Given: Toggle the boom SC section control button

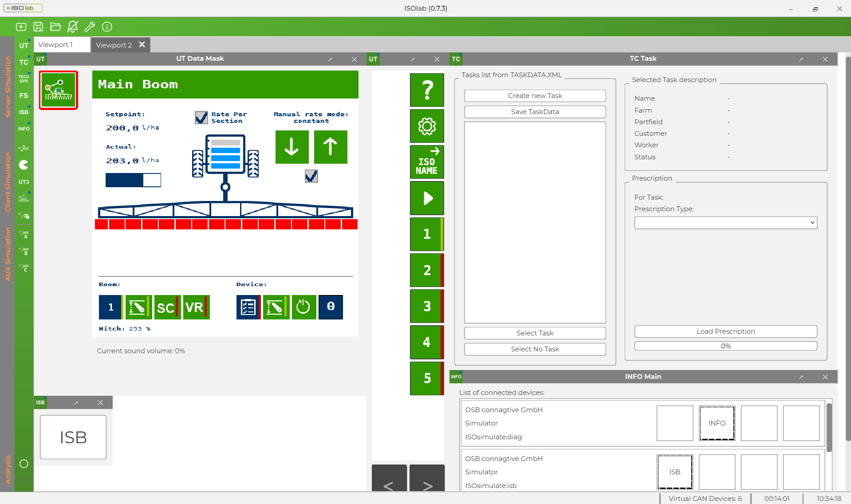Looking at the screenshot, I should point(167,307).
